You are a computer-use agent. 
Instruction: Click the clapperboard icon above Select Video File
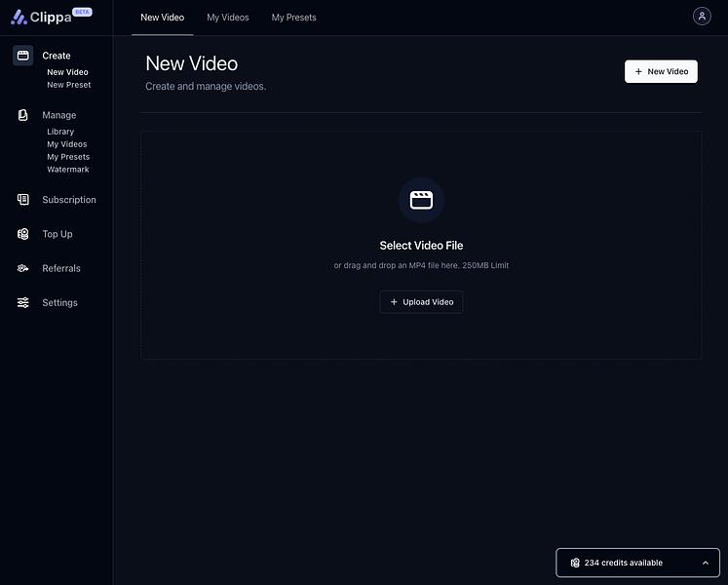point(421,200)
